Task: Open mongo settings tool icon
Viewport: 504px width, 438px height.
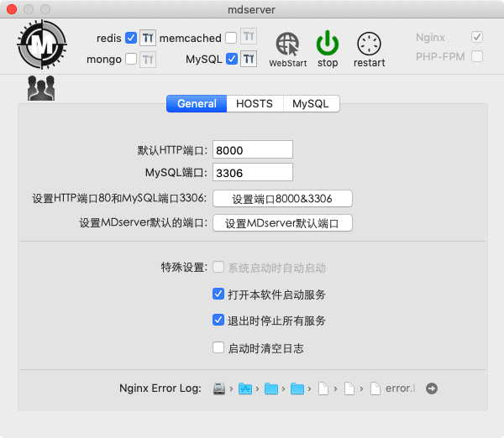Action: pos(148,60)
